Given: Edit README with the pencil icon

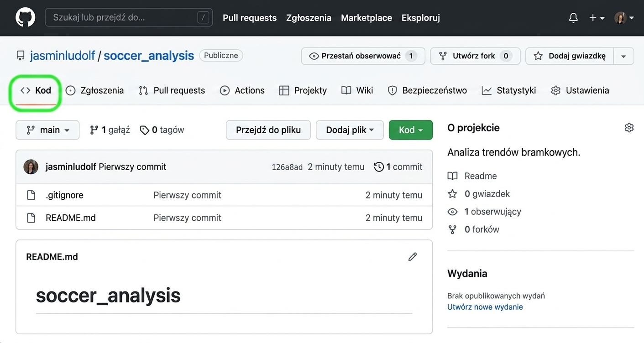Looking at the screenshot, I should [413, 257].
